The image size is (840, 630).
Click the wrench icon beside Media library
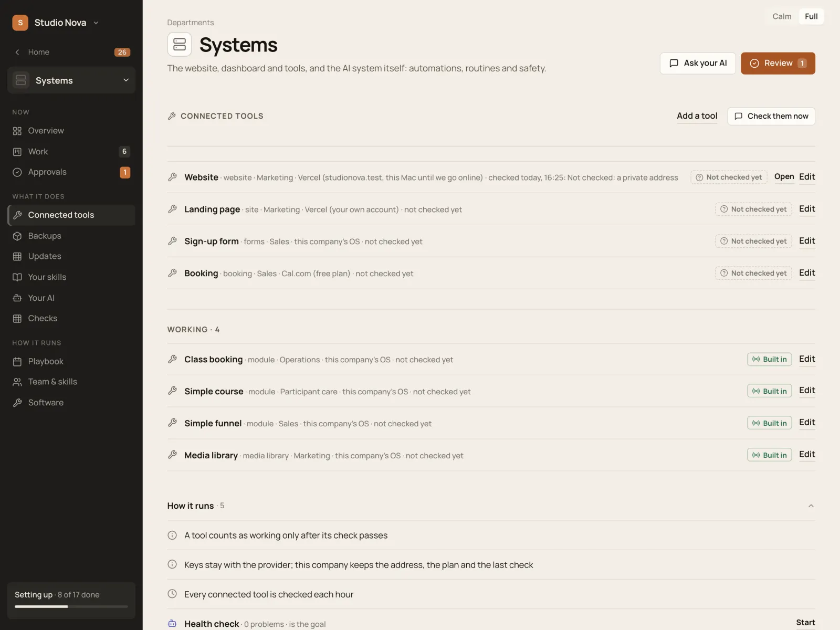(x=172, y=455)
